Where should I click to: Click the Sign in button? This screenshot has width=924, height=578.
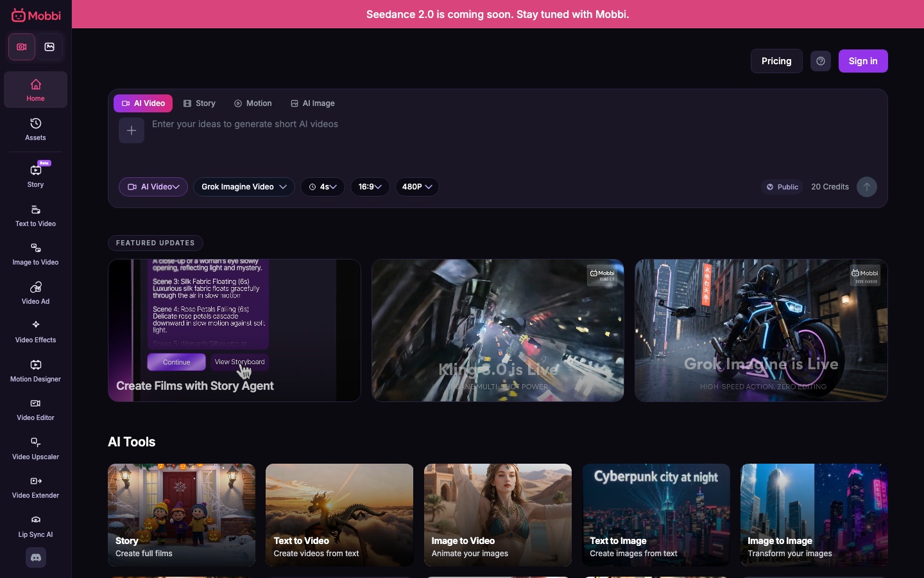pos(863,61)
